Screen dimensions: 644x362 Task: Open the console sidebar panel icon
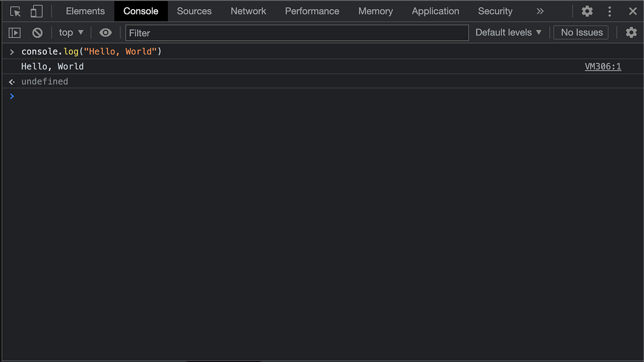click(14, 32)
